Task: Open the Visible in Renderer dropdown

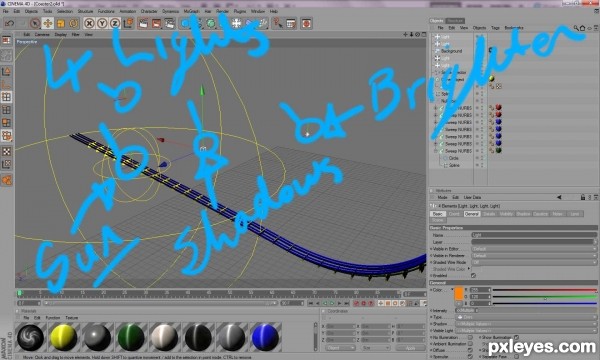Action: pyautogui.click(x=534, y=256)
